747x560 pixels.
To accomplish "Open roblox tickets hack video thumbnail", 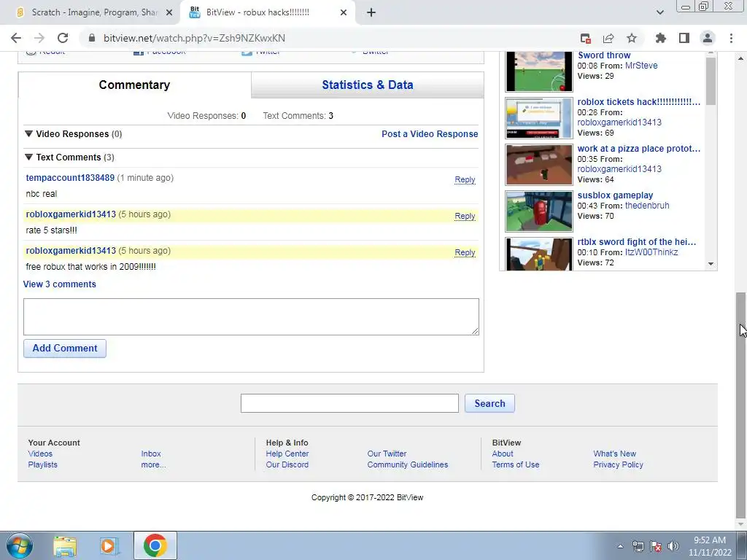I will (x=539, y=117).
